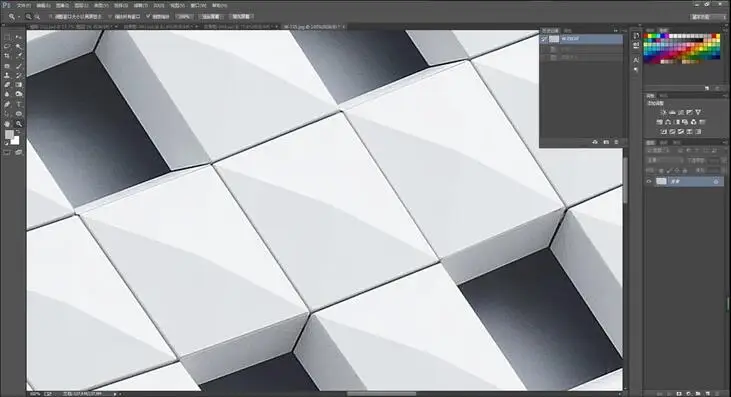Screen dimensions: 731x397
Task: Switch to the Styles tab
Action: [664, 96]
